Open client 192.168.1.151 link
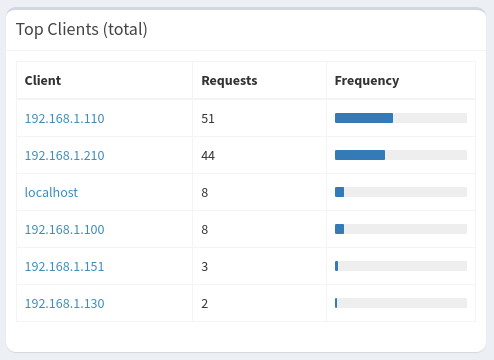494x360 pixels. [65, 267]
